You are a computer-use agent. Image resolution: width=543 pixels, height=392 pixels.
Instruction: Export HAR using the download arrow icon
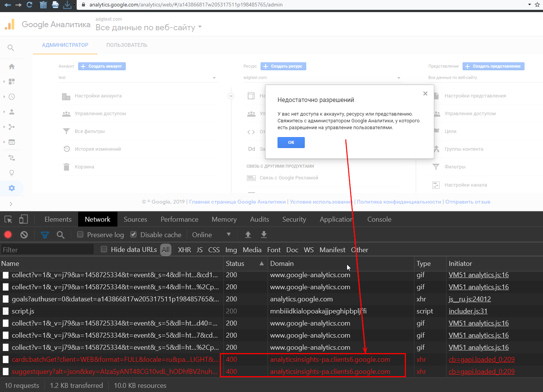pos(264,235)
